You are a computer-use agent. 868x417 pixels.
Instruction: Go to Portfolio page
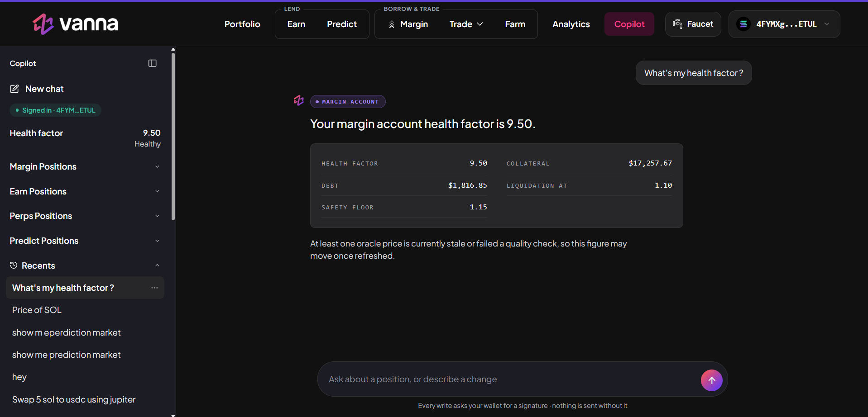pyautogui.click(x=242, y=24)
